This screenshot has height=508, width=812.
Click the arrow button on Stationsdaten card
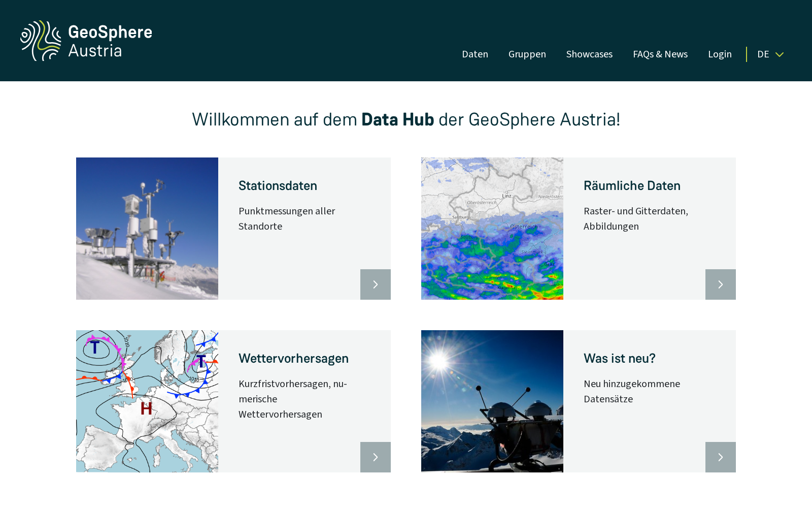376,284
